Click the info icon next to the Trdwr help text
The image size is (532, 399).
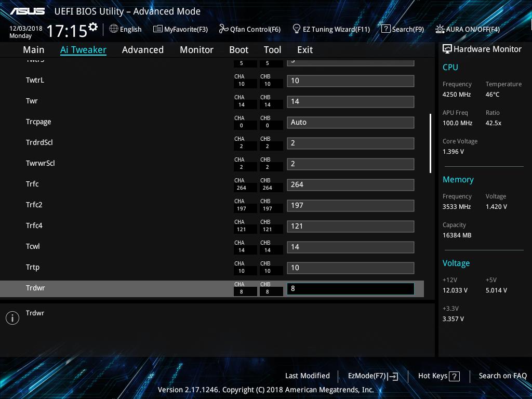point(12,318)
